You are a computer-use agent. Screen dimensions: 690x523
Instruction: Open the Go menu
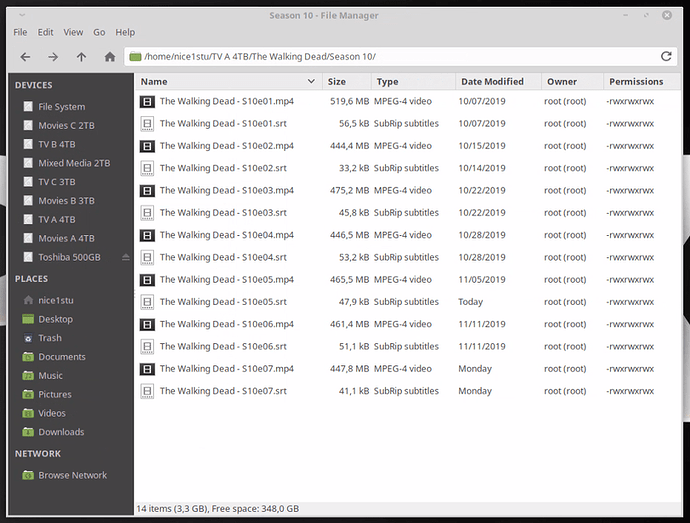point(99,32)
